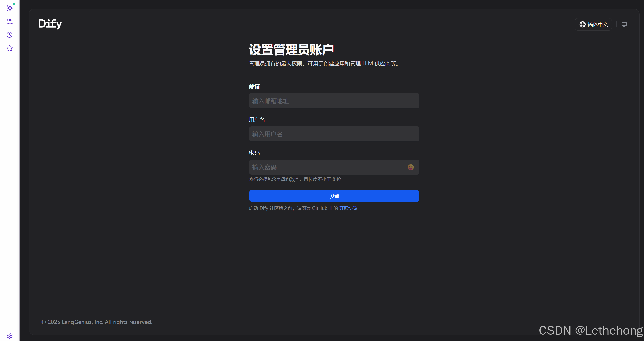Click the Dify logo
The width and height of the screenshot is (644, 341).
[50, 24]
